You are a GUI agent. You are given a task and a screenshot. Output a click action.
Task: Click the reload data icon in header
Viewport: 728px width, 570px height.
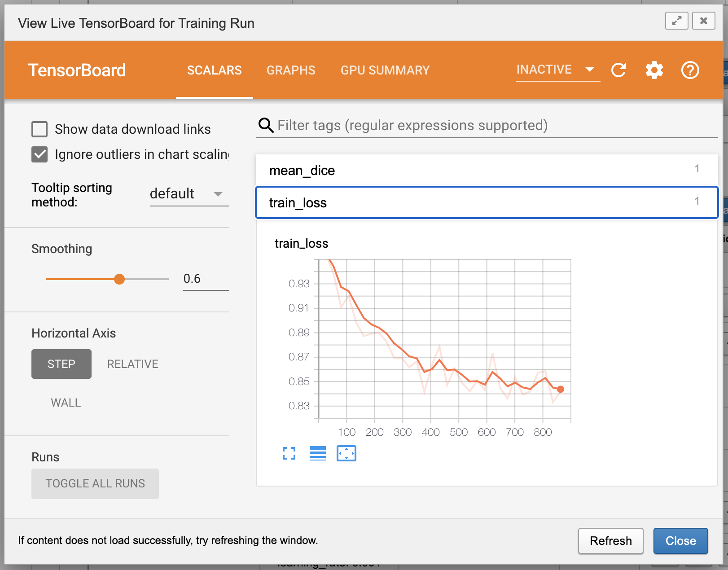pos(618,70)
